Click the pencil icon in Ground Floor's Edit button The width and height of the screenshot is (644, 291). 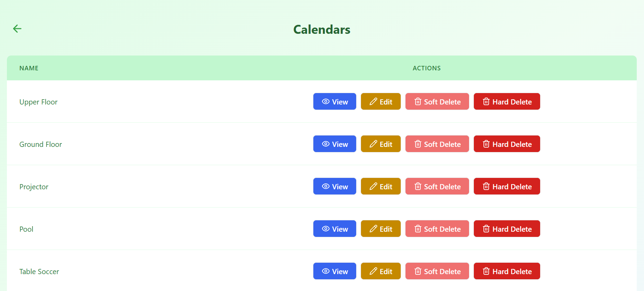tap(373, 144)
